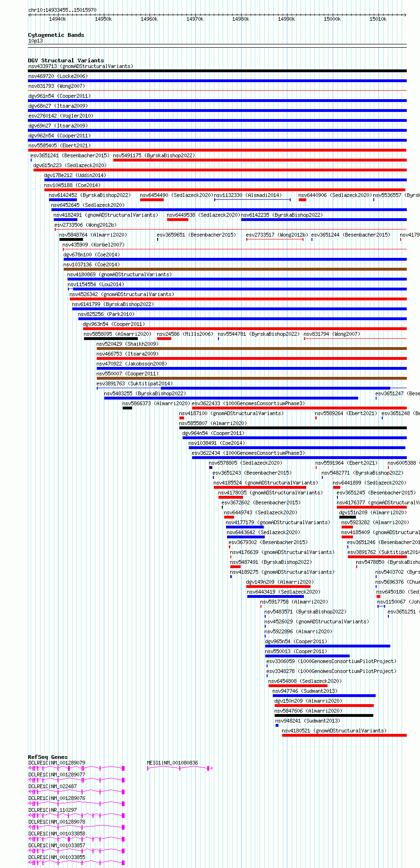Click the brown bar under nsv1037136 (Coe2014)
Image resolution: width=420 pixels, height=868 pixels.
point(235,269)
